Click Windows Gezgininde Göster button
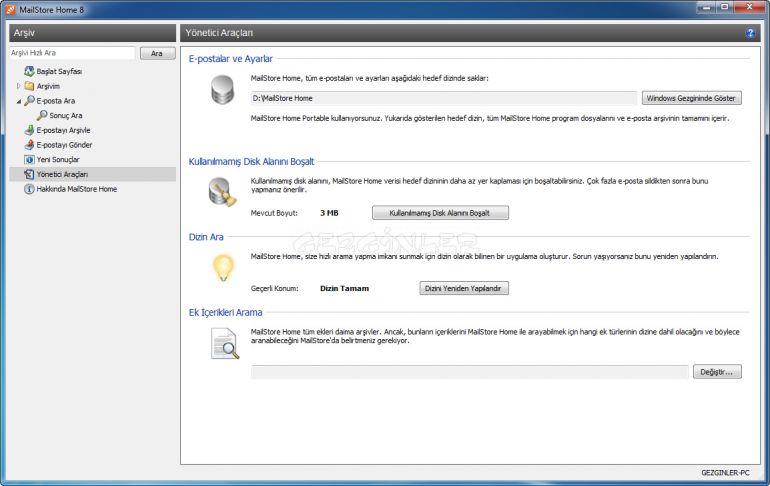The width and height of the screenshot is (770, 486). point(691,98)
